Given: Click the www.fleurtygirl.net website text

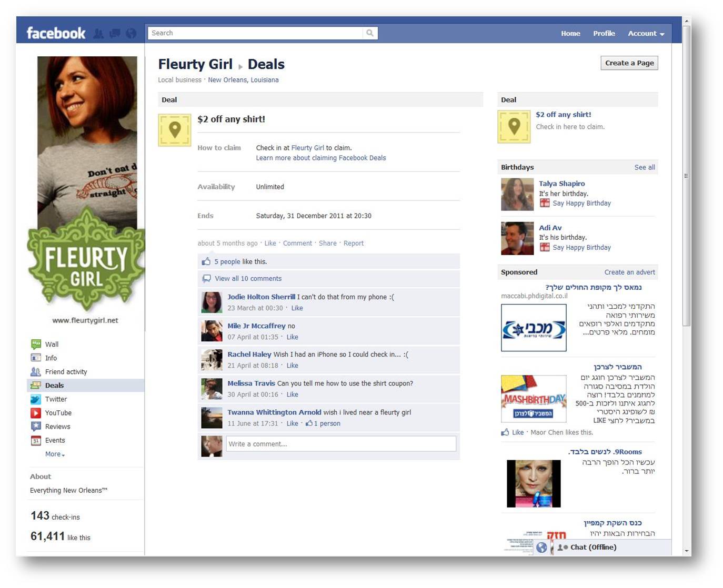Looking at the screenshot, I should (85, 320).
